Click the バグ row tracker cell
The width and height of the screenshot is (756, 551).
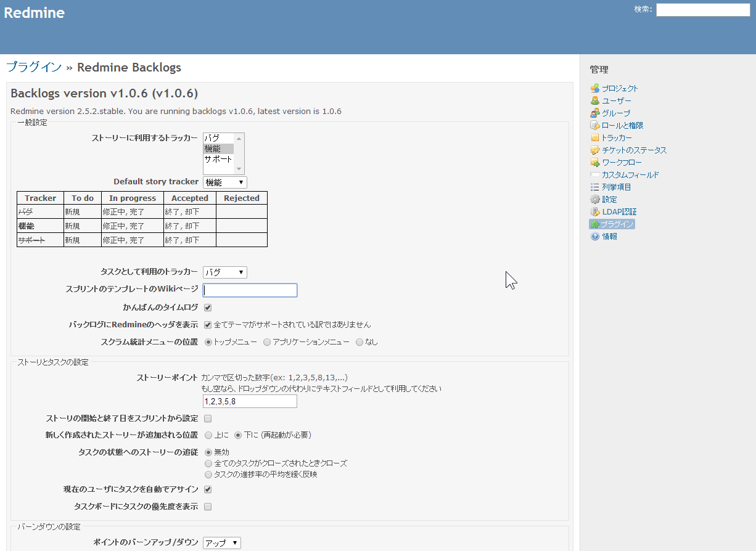(x=40, y=211)
